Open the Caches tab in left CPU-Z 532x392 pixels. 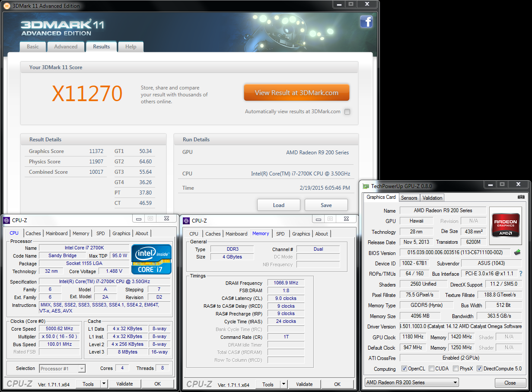[x=33, y=233]
